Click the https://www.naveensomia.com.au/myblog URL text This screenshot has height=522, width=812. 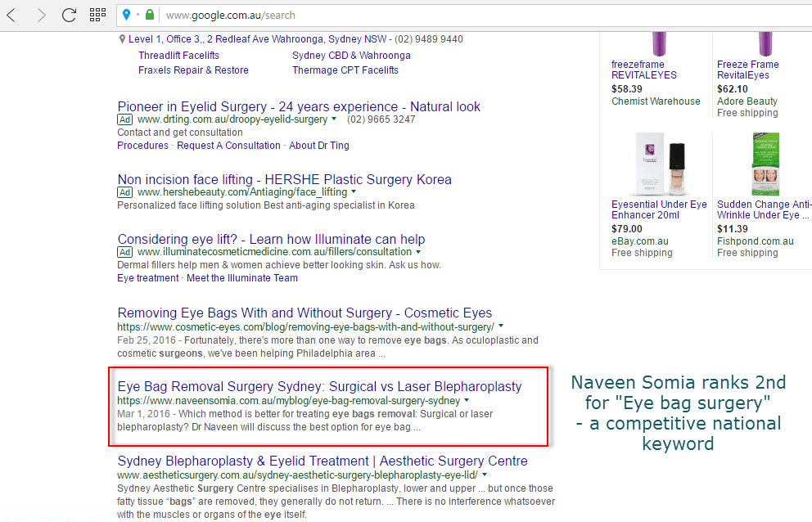pyautogui.click(x=288, y=401)
